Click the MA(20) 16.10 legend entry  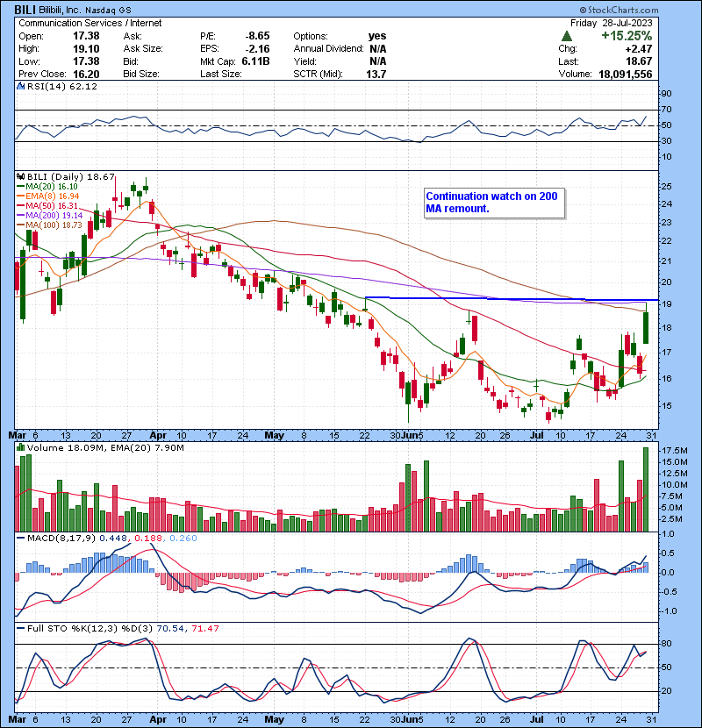(x=47, y=187)
